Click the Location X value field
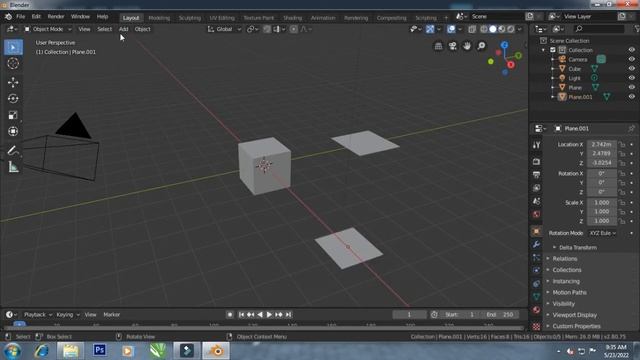 [602, 144]
